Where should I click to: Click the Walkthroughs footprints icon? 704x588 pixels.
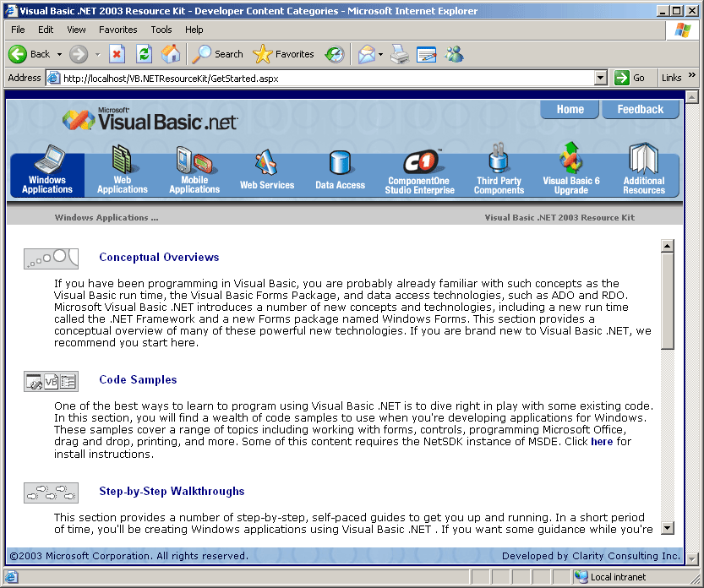pos(51,493)
